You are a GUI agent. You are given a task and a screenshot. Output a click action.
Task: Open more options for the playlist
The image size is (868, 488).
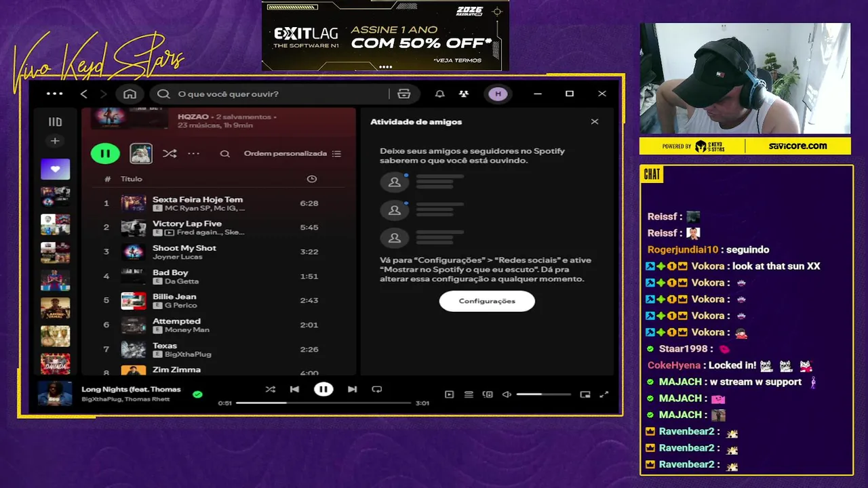tap(194, 154)
